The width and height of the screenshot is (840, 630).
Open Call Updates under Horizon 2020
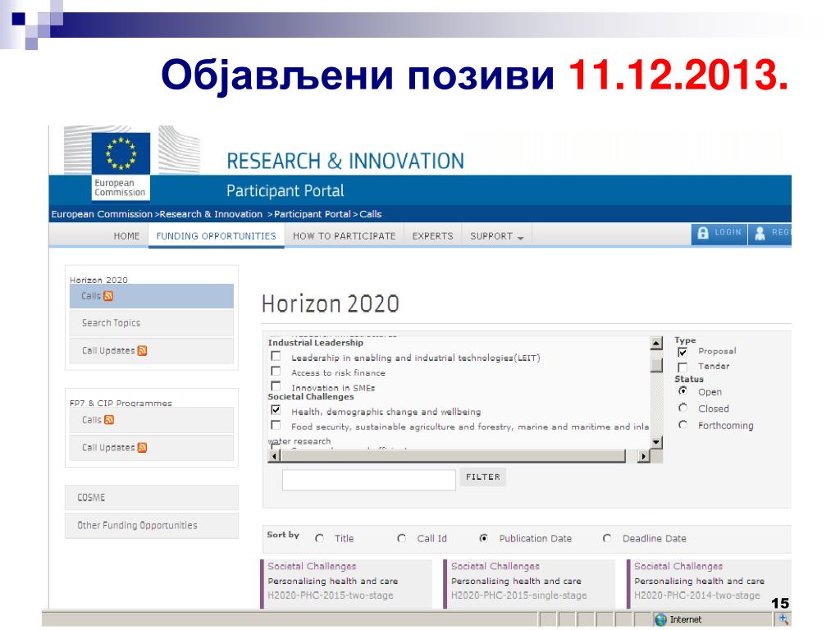click(x=152, y=351)
